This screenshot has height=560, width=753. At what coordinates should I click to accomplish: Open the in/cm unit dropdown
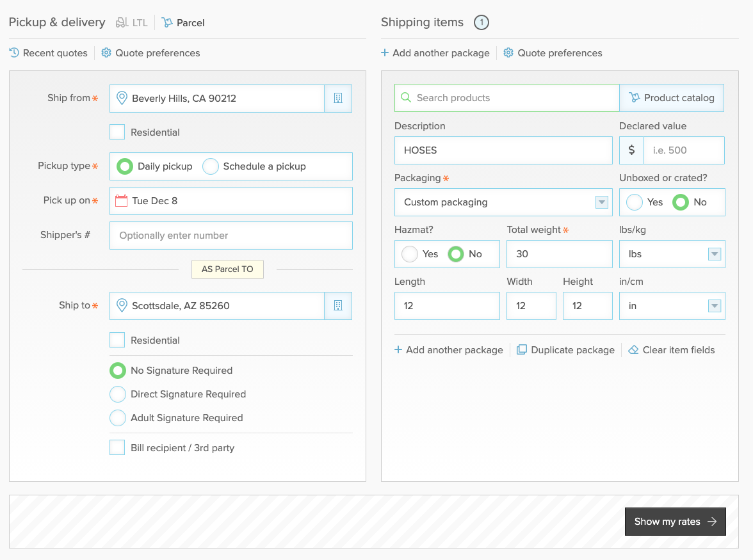point(714,305)
